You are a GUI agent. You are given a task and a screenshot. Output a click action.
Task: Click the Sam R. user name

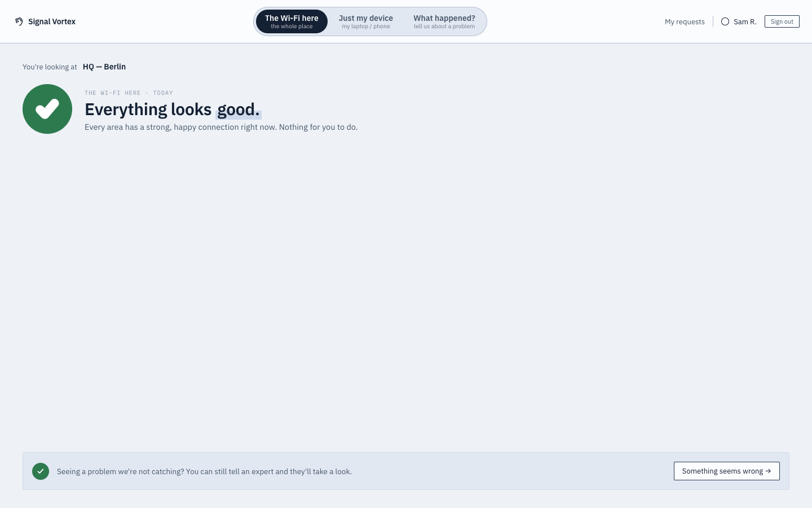click(745, 22)
